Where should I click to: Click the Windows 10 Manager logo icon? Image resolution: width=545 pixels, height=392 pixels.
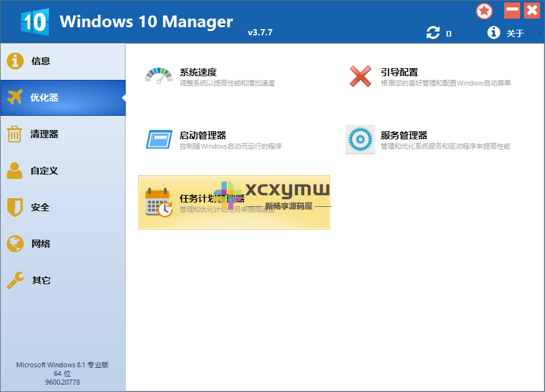pos(34,21)
